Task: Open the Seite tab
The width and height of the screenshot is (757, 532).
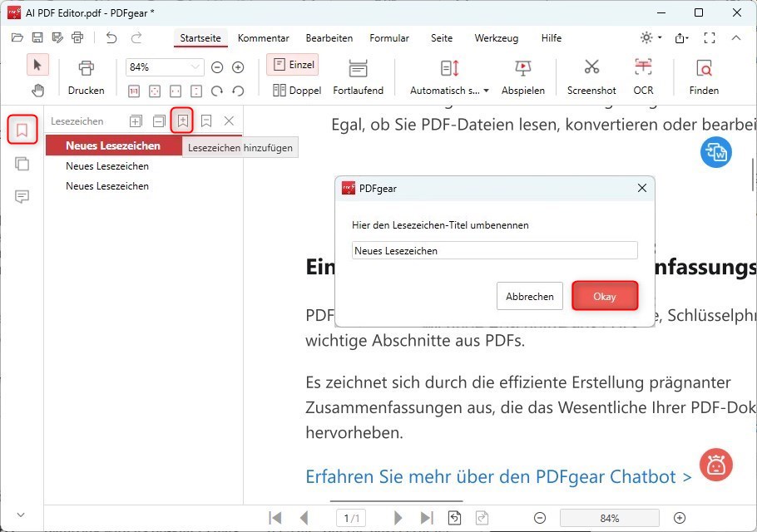Action: coord(442,38)
